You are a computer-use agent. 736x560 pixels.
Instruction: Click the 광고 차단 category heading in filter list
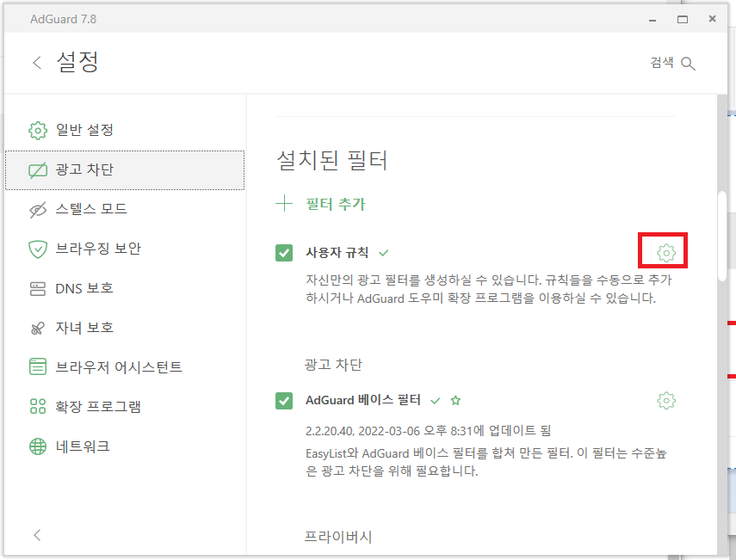[x=333, y=365]
